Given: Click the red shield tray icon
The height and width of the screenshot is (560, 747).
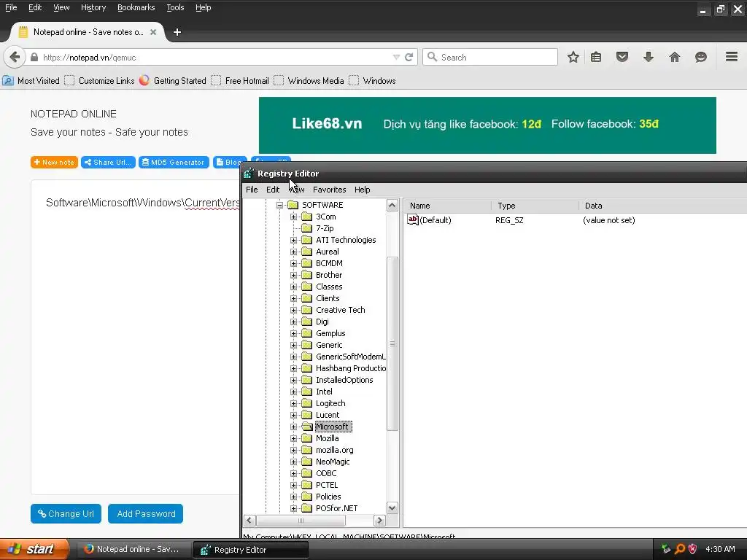Looking at the screenshot, I should tap(693, 549).
